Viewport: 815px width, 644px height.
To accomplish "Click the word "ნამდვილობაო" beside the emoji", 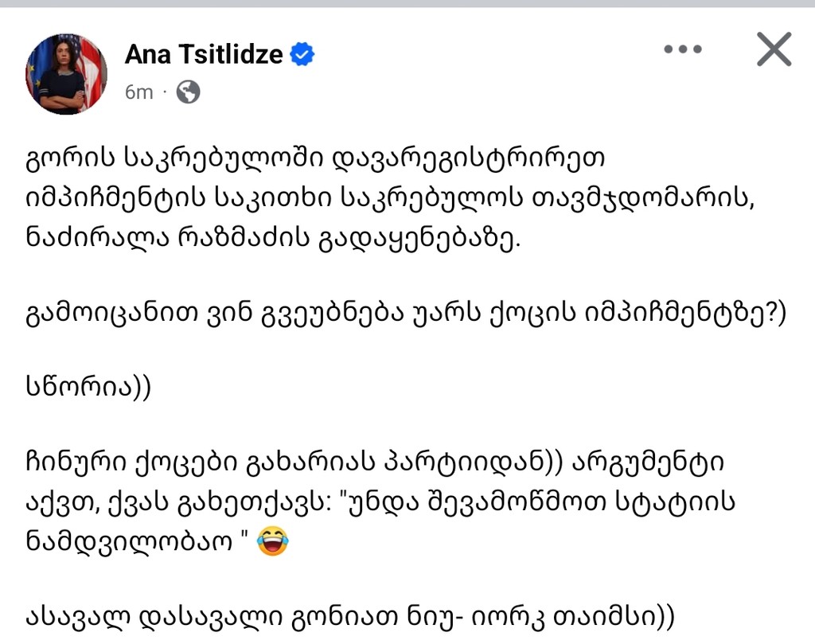I will [129, 541].
